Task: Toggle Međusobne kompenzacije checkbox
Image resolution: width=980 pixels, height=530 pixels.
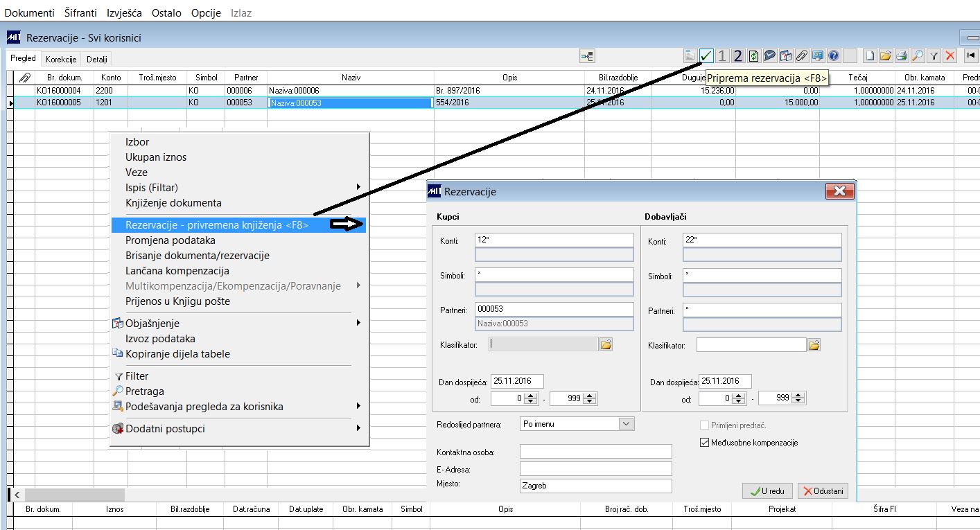Action: click(x=706, y=443)
